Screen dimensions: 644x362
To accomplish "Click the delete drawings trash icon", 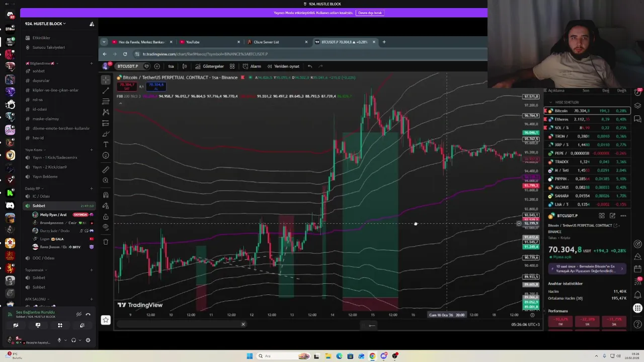I will pos(106,242).
